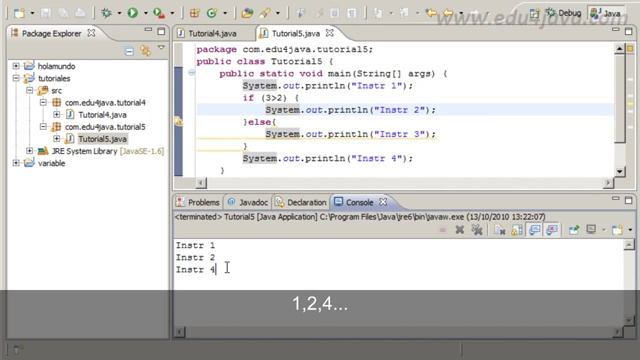The width and height of the screenshot is (640, 360).
Task: Click the Pin Console icon
Action: tap(574, 230)
